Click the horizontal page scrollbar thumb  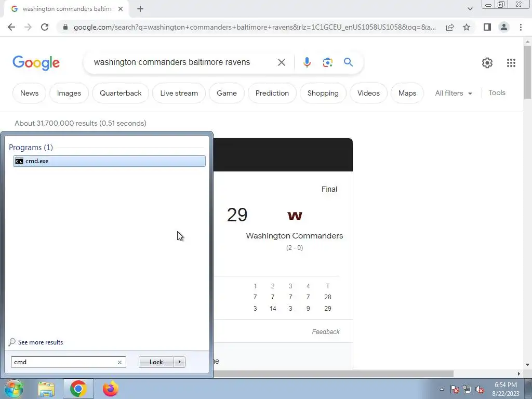click(333, 374)
